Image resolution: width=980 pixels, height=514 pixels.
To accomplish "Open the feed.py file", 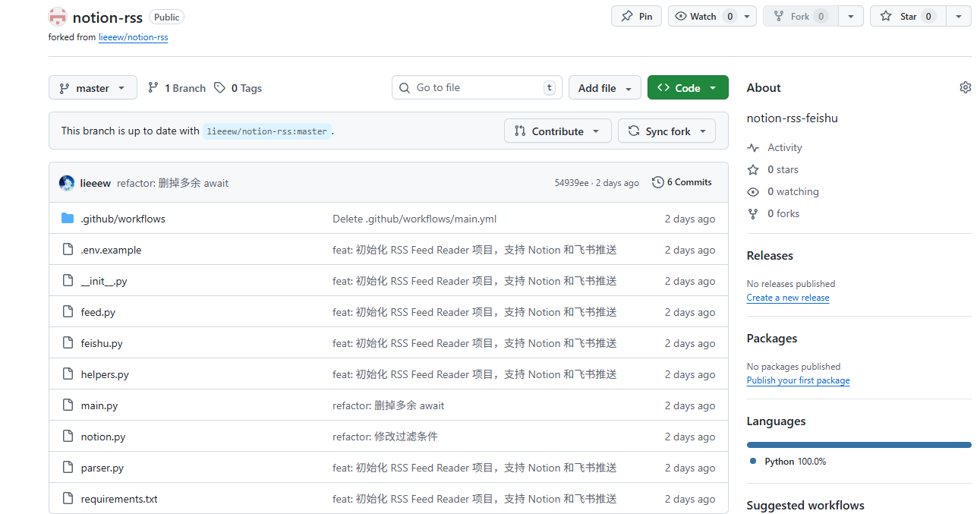I will [98, 312].
